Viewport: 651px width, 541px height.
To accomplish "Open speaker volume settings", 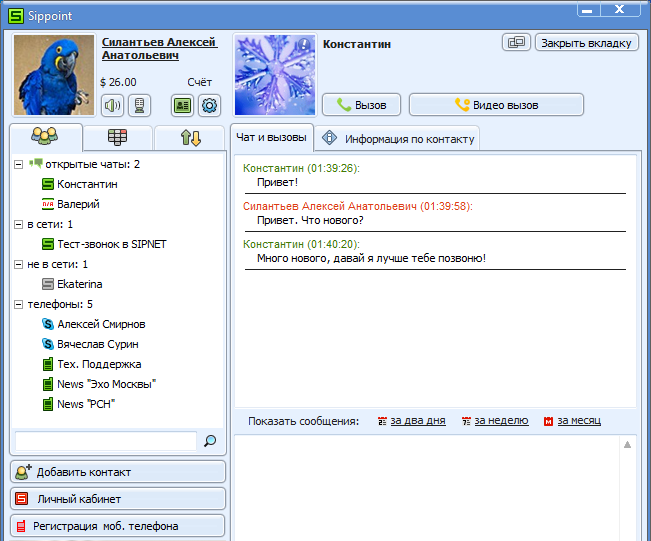I will pyautogui.click(x=112, y=105).
